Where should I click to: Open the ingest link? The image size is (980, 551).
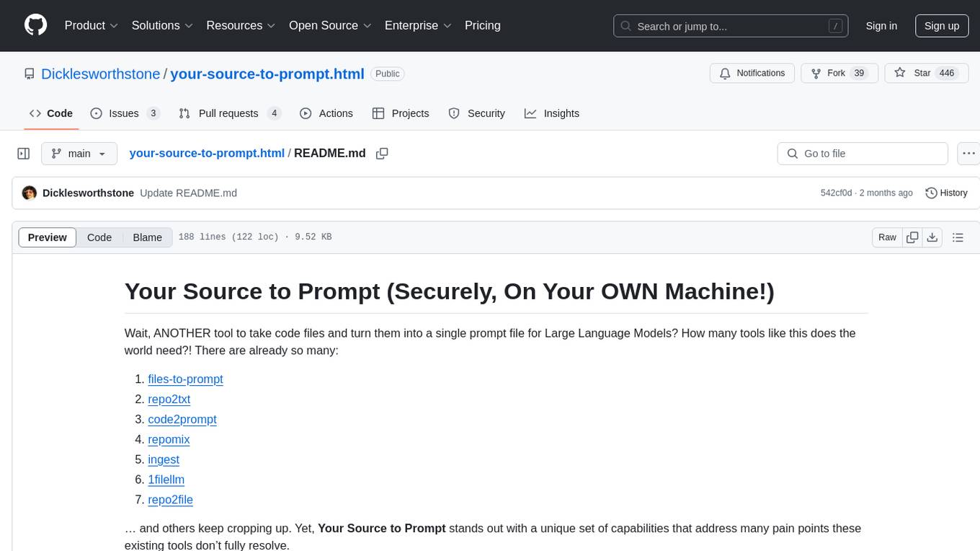164,459
